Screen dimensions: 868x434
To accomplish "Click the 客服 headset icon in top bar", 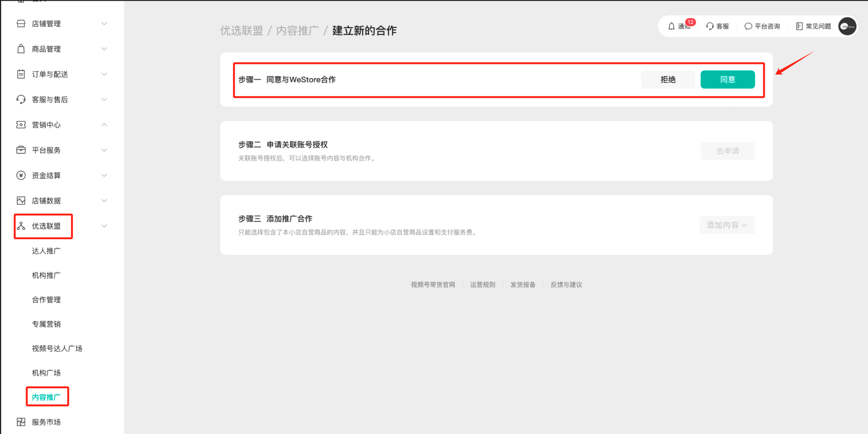I will 710,26.
